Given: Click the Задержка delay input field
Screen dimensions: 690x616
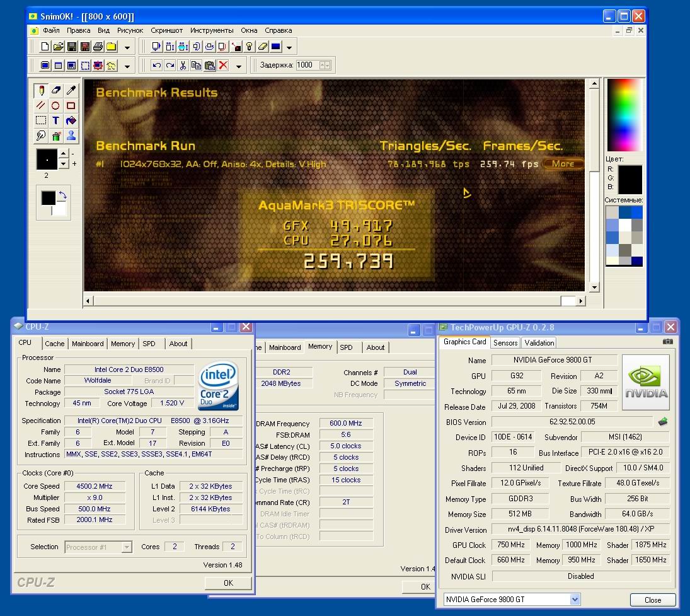Looking at the screenshot, I should click(x=308, y=65).
